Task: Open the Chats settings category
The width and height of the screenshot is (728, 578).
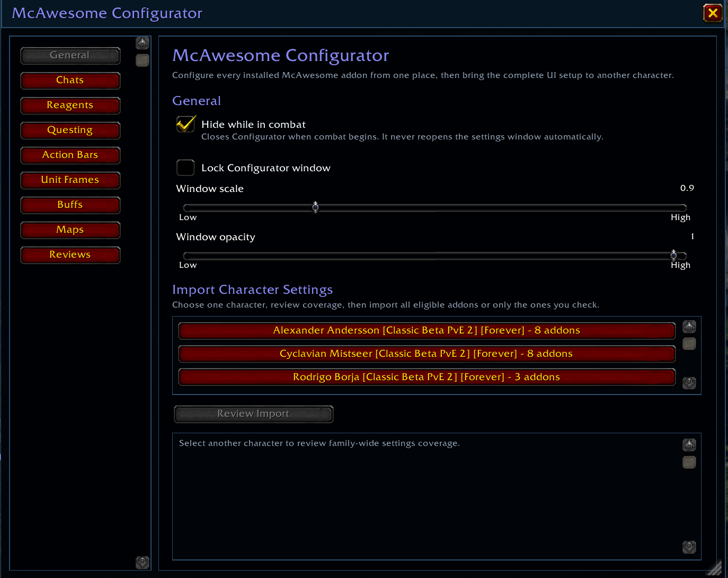Action: click(x=70, y=81)
